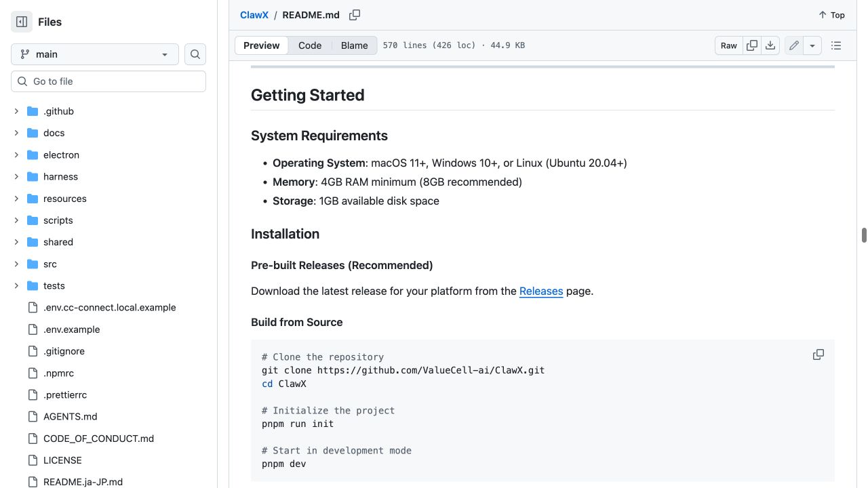Open the Releases page link

pyautogui.click(x=541, y=291)
